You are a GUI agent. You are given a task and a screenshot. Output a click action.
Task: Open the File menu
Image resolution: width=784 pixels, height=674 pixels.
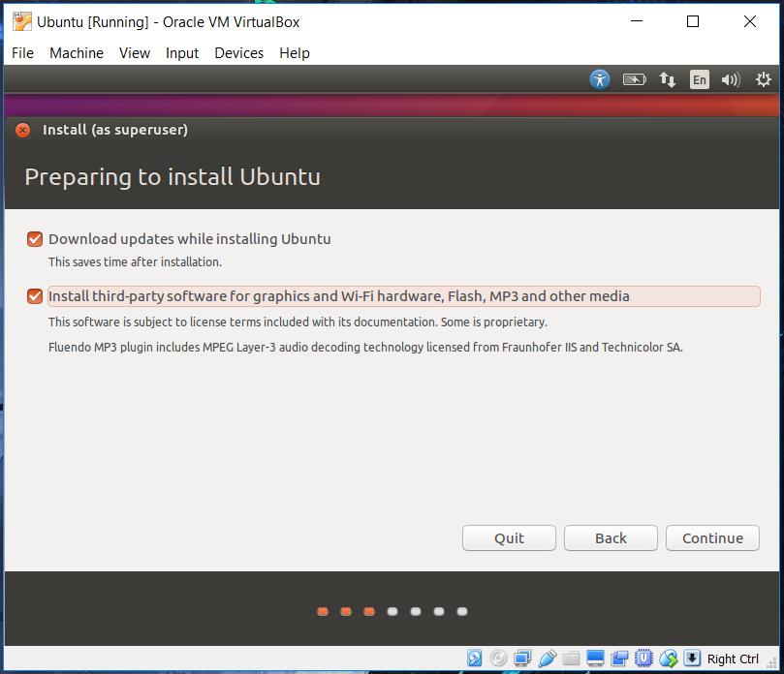click(22, 53)
